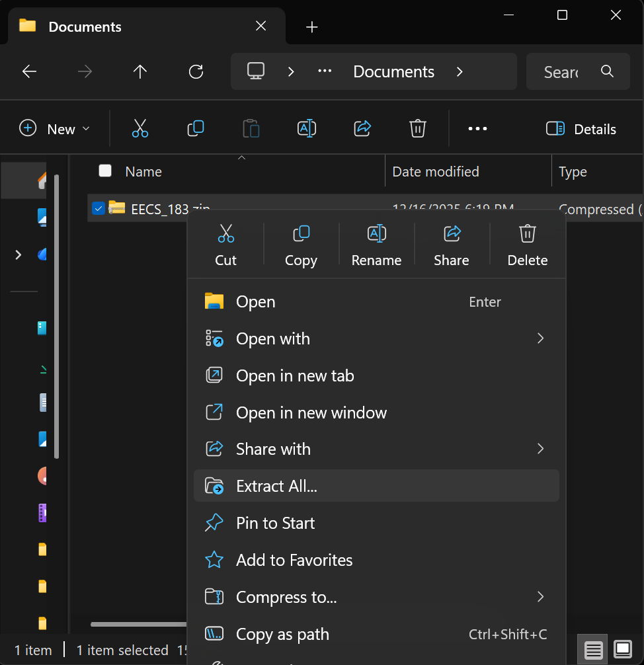Sort by the Date modified column
This screenshot has width=644, height=665.
pyautogui.click(x=436, y=171)
